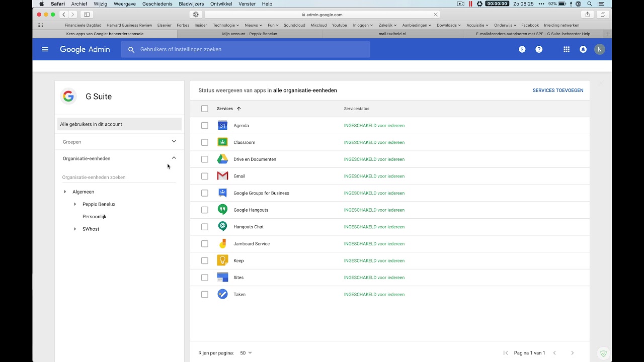Image resolution: width=644 pixels, height=362 pixels.
Task: Toggle the Safari sidebar button
Action: point(87,15)
